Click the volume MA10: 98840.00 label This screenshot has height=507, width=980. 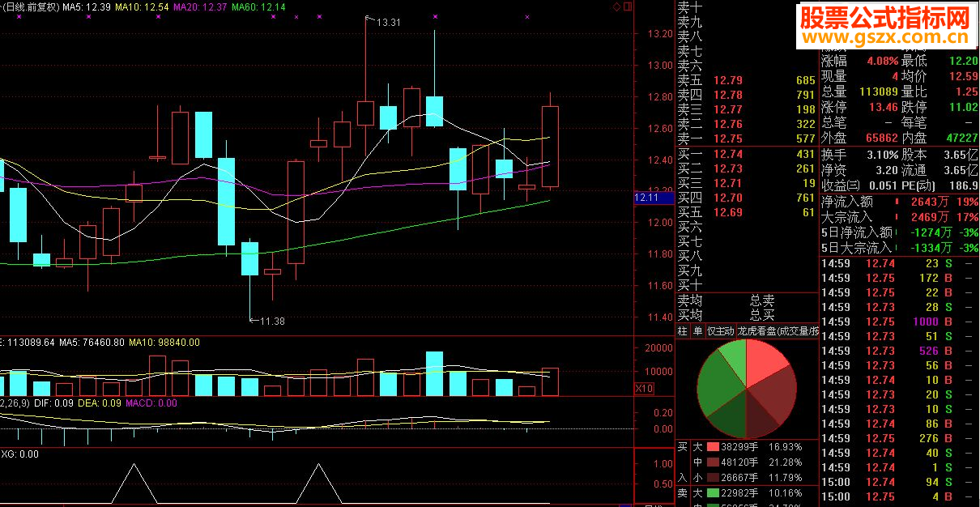coord(164,343)
